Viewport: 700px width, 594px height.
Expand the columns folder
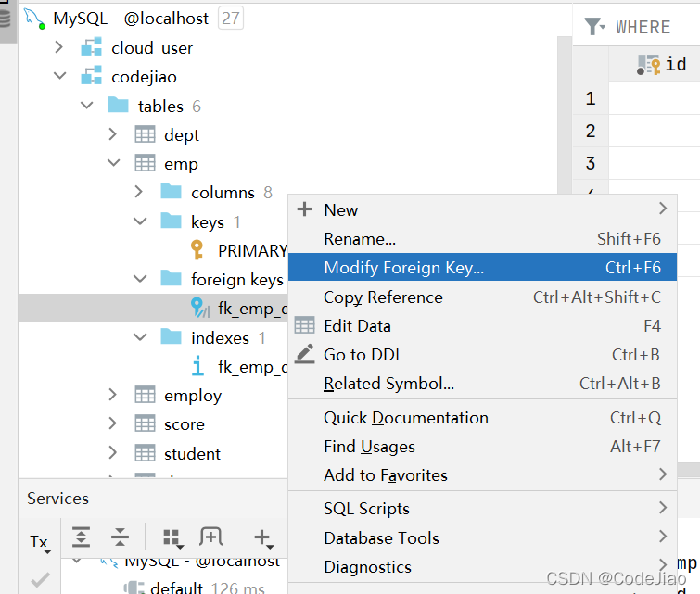click(x=139, y=192)
